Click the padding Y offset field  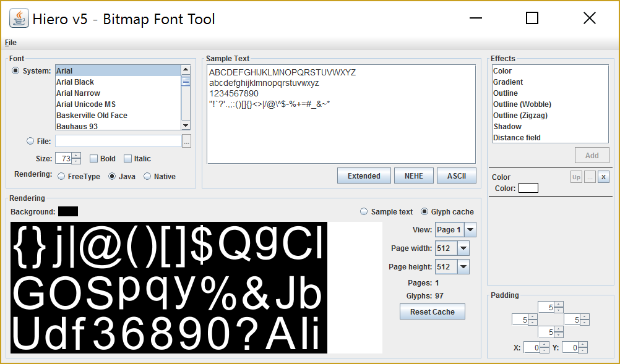(x=570, y=347)
